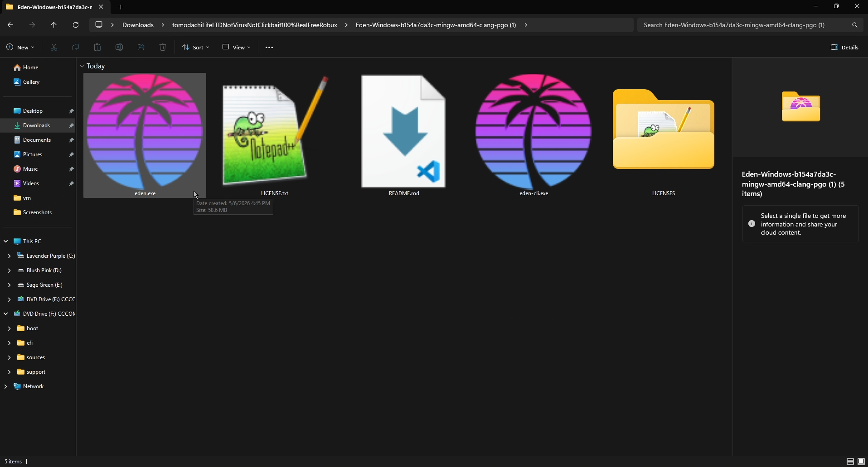This screenshot has height=467, width=868.
Task: Go up one folder level
Action: tap(54, 25)
